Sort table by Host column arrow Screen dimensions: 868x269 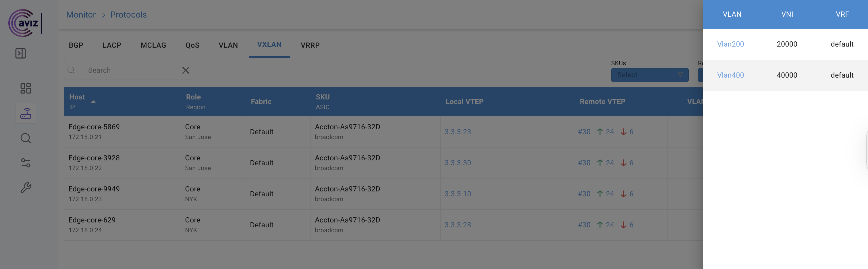93,101
